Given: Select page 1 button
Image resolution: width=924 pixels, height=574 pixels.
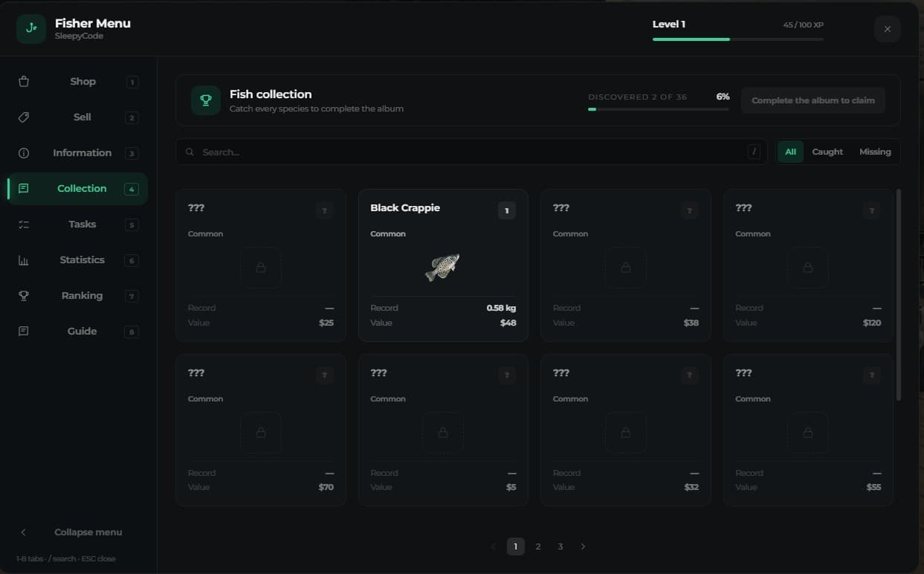Looking at the screenshot, I should pyautogui.click(x=516, y=546).
